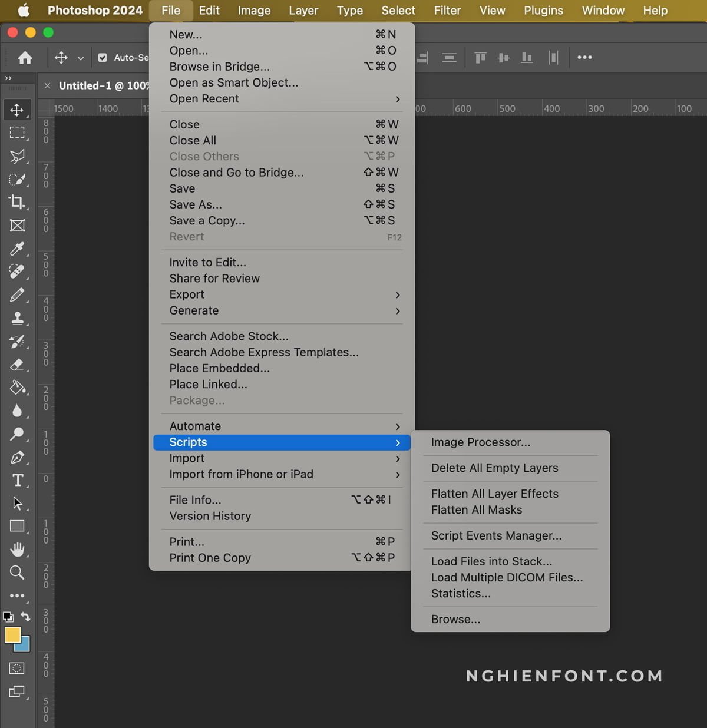Viewport: 707px width, 728px height.
Task: Select the Spot Healing Brush tool
Action: (17, 272)
